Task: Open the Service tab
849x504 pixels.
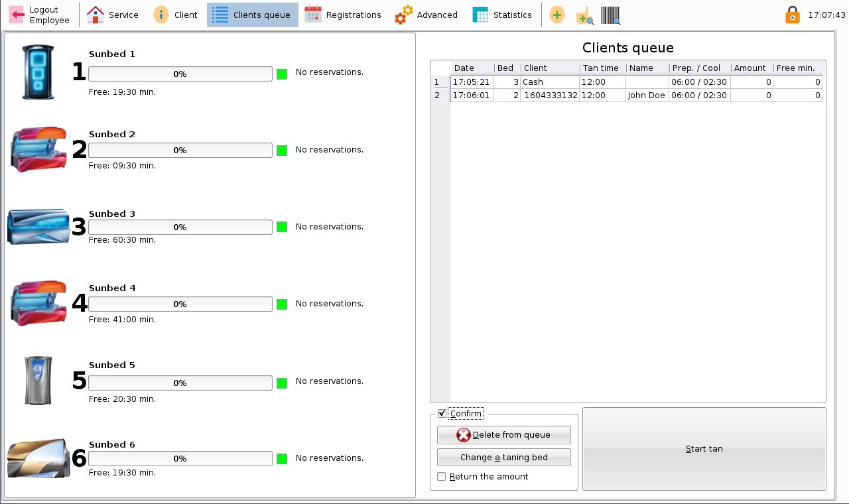Action: pos(113,15)
